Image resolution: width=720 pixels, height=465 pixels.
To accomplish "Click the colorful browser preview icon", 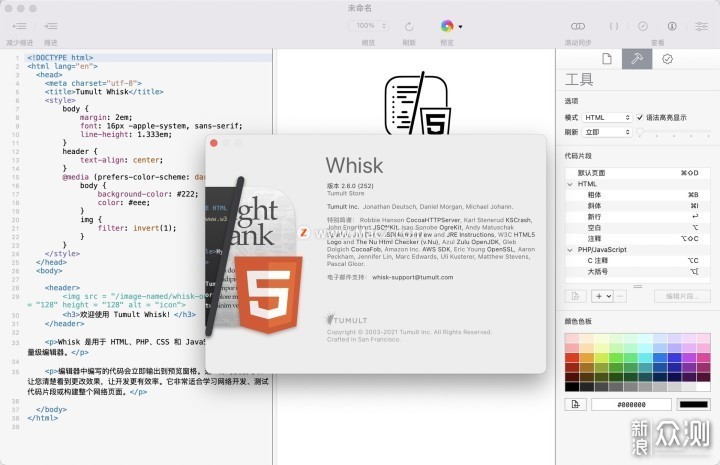I will [447, 26].
